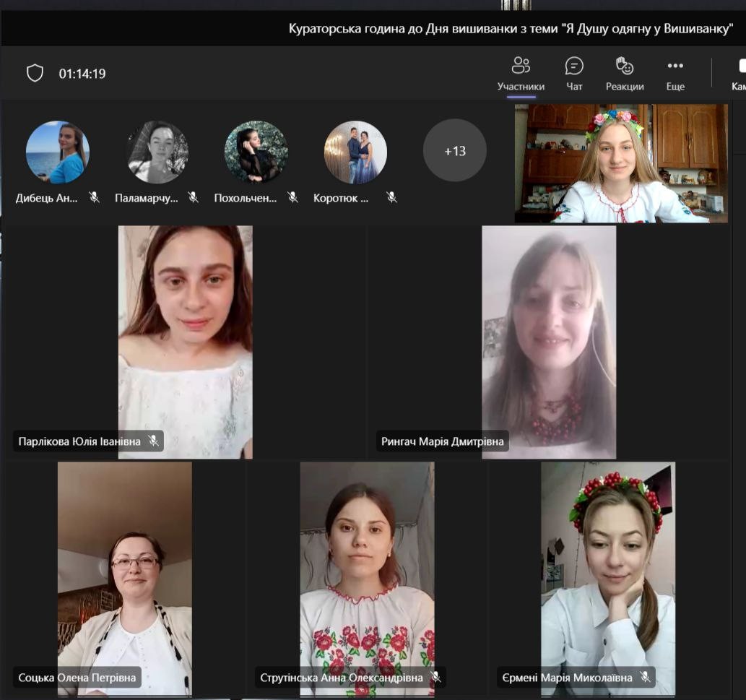
Task: Click muted mic icon on Єрмені Марія Миколаївна label
Action: [645, 677]
